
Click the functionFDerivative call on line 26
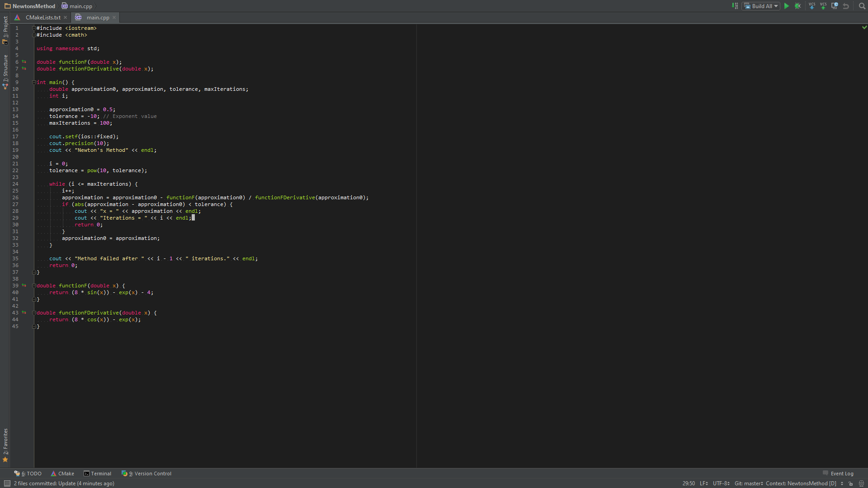click(285, 197)
